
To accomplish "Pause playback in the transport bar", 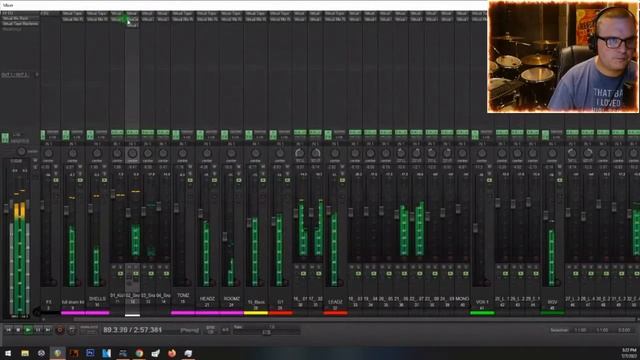I will tap(38, 330).
